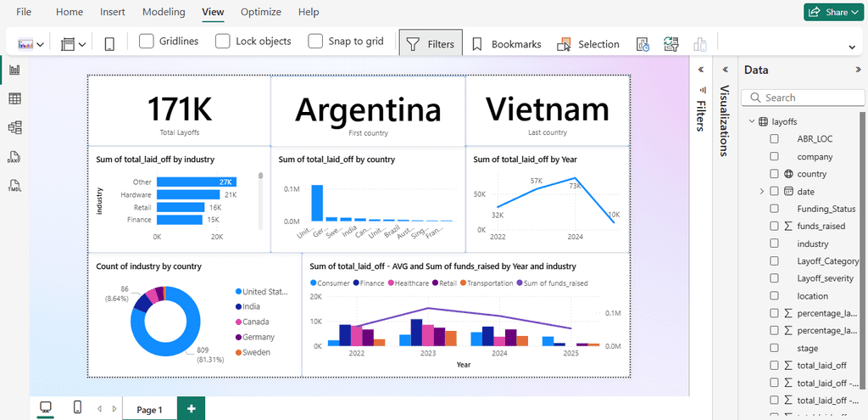Check the industry field checkbox

tap(774, 244)
